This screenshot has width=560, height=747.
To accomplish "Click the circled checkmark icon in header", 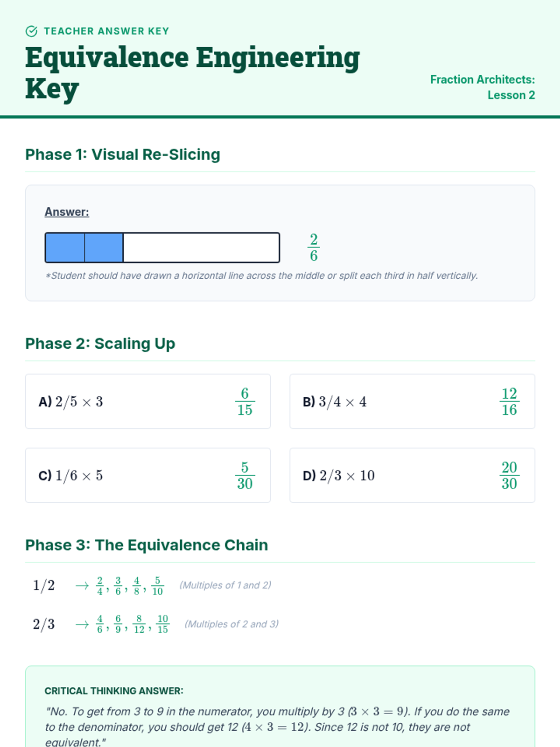I will (x=31, y=31).
